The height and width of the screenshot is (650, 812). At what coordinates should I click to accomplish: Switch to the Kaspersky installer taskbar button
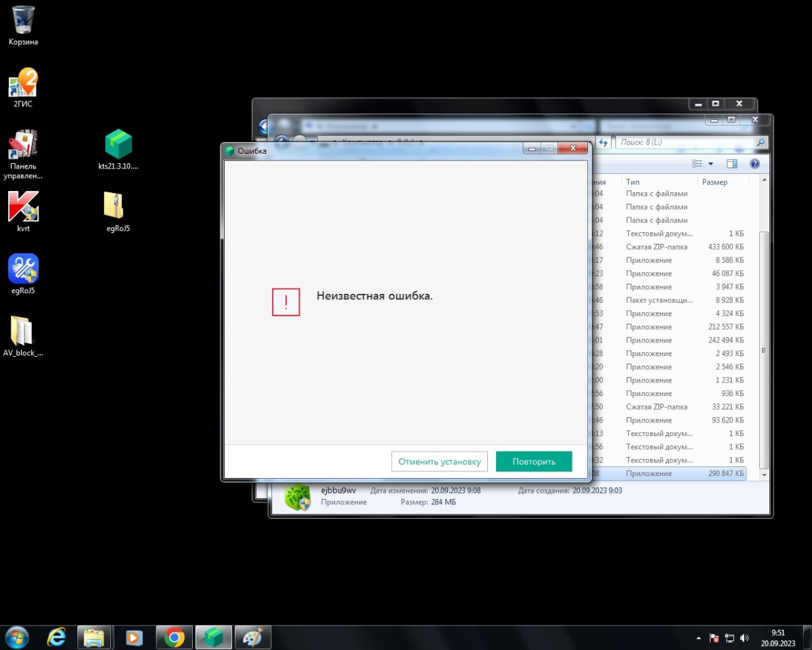214,637
